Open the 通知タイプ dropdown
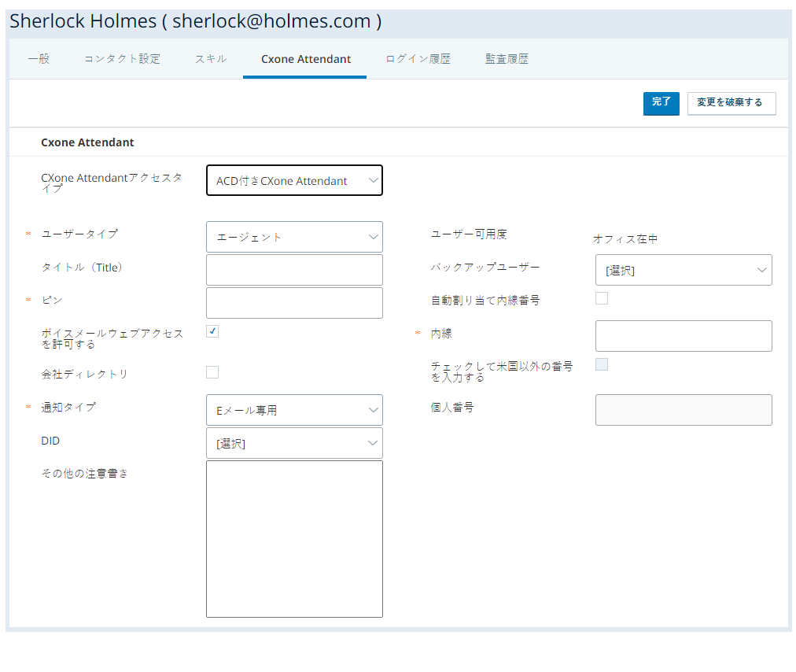The height and width of the screenshot is (672, 796). click(294, 410)
